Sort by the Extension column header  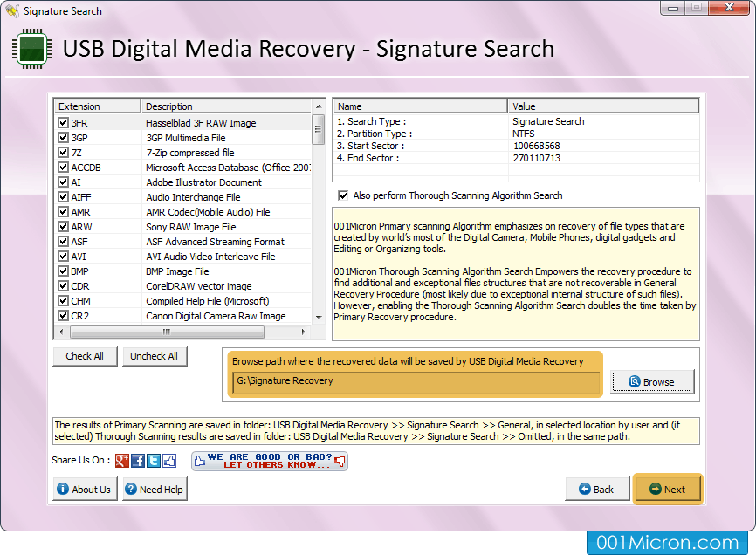point(98,106)
